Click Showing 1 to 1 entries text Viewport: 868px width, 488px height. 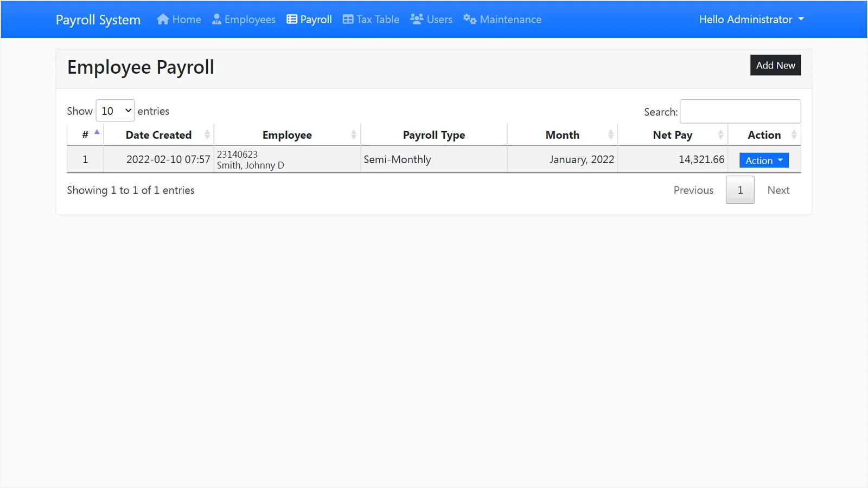[131, 190]
